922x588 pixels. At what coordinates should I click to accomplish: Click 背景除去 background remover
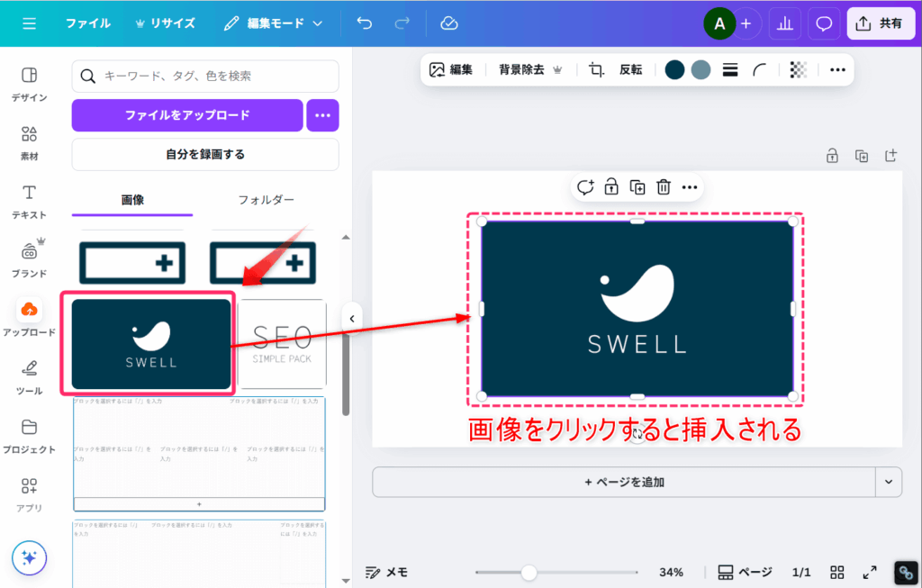[530, 70]
